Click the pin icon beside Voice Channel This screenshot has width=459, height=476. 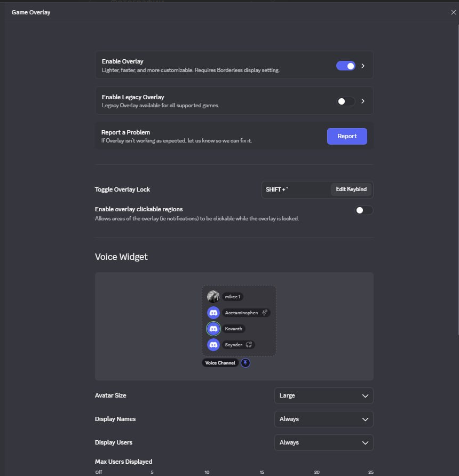pos(246,363)
